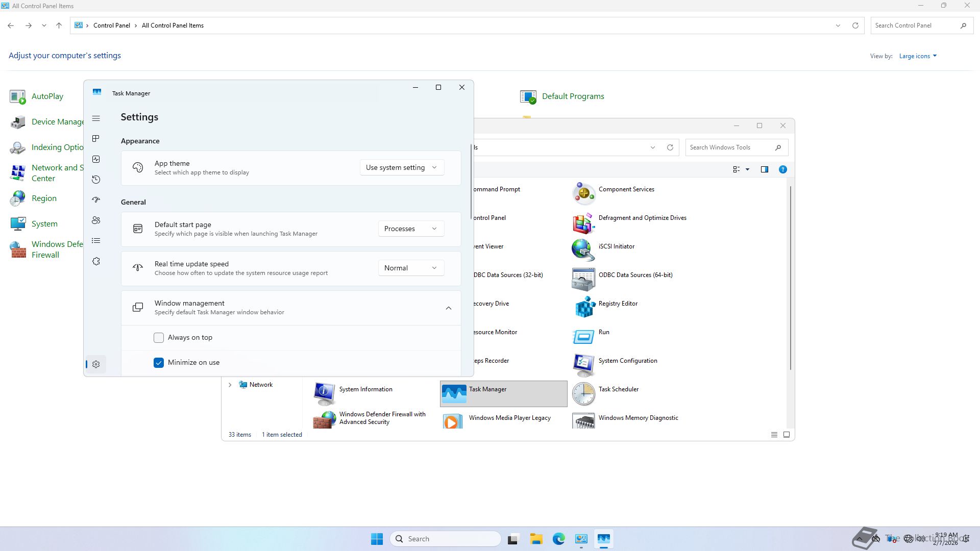Open Default Programs control panel item
Screen dimensions: 980x551
(572, 96)
